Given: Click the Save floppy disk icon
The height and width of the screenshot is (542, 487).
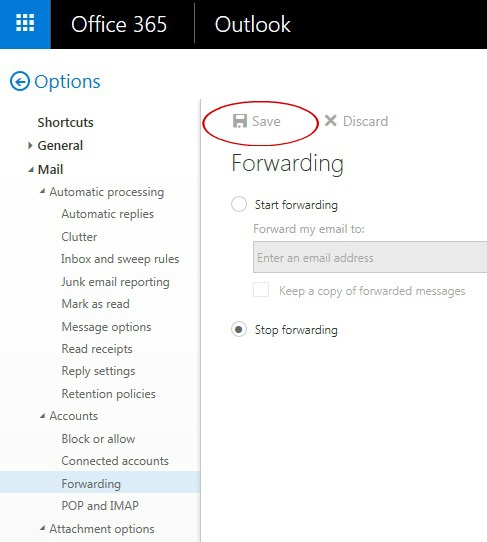Looking at the screenshot, I should [240, 121].
